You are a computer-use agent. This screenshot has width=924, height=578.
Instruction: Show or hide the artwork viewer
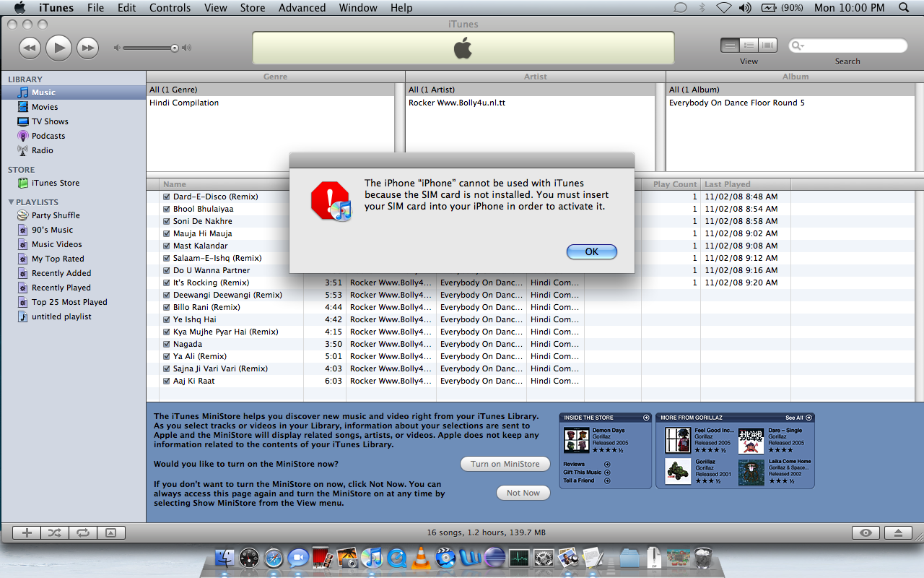[111, 533]
